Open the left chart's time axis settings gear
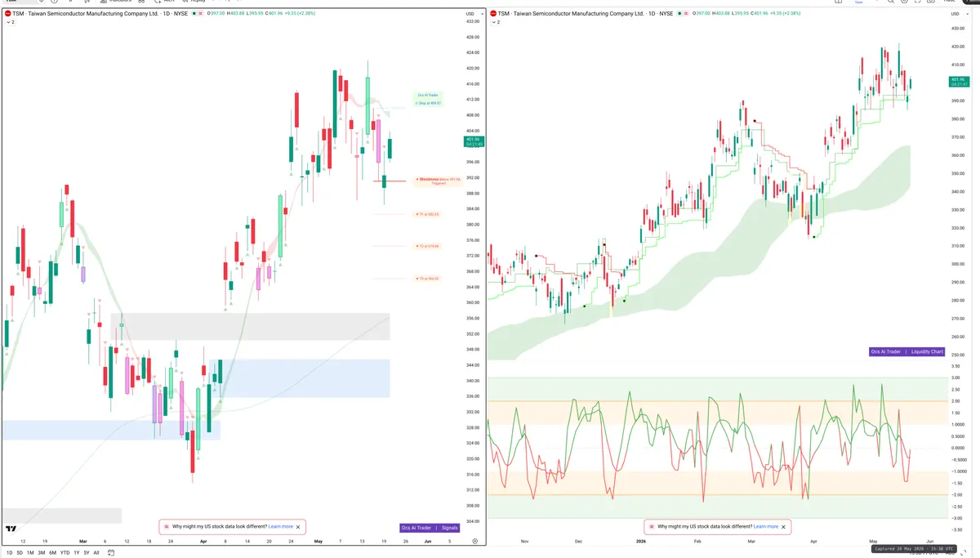This screenshot has height=558, width=980. [x=474, y=542]
